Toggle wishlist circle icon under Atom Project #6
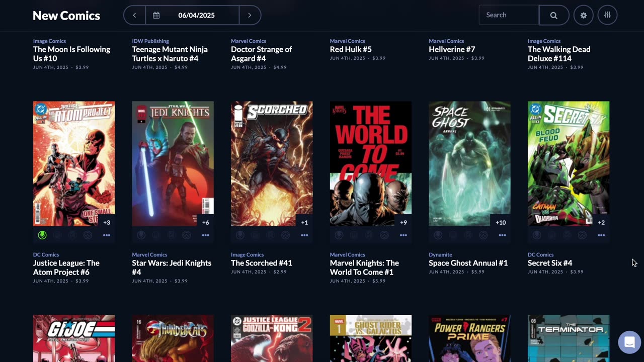This screenshot has width=644, height=362. (88, 235)
